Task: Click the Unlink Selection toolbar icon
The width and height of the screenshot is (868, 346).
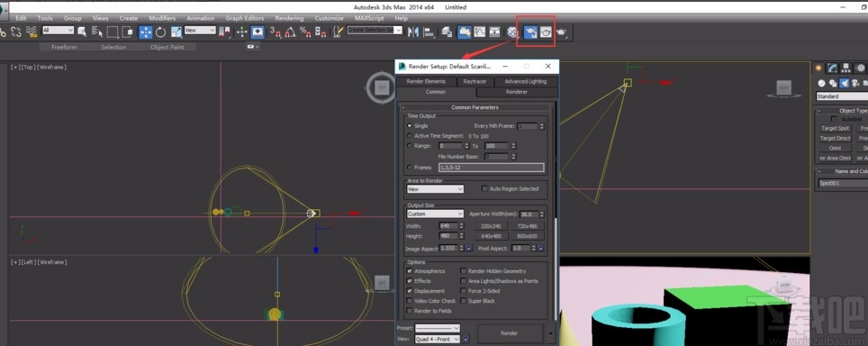Action: click(x=15, y=32)
